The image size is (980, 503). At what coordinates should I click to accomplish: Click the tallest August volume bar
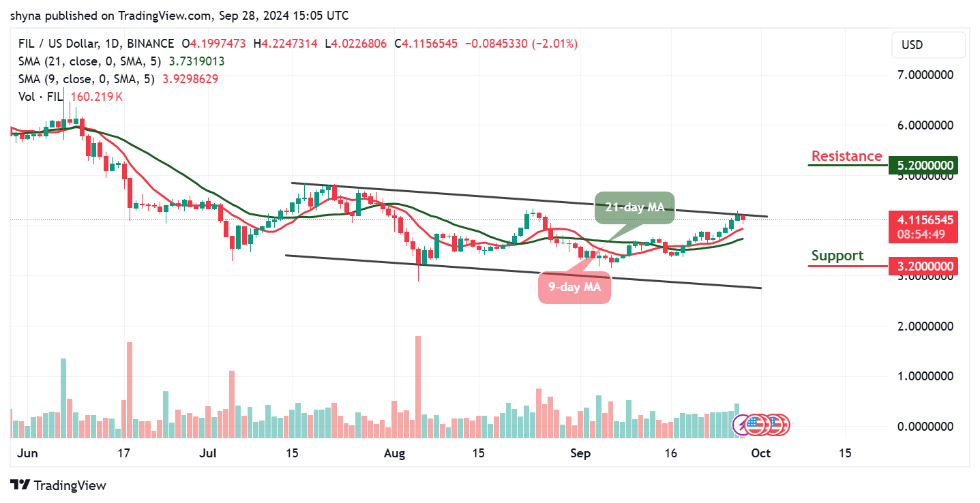click(x=417, y=387)
